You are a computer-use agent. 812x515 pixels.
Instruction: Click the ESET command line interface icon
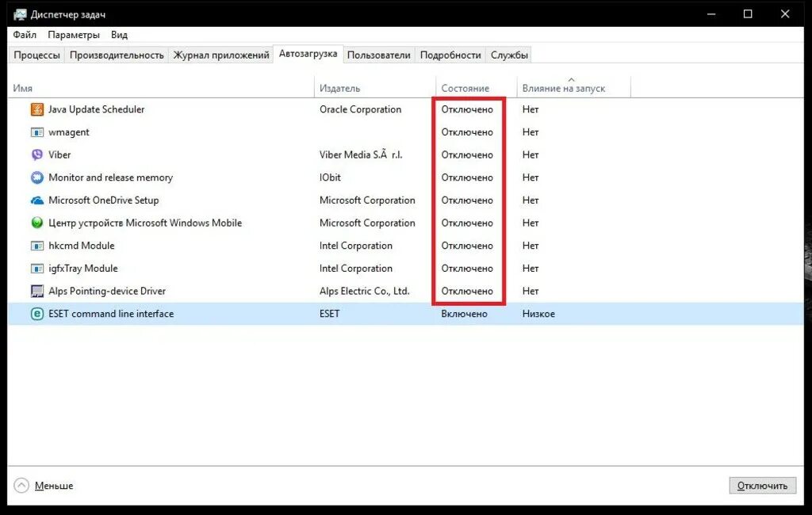coord(36,314)
